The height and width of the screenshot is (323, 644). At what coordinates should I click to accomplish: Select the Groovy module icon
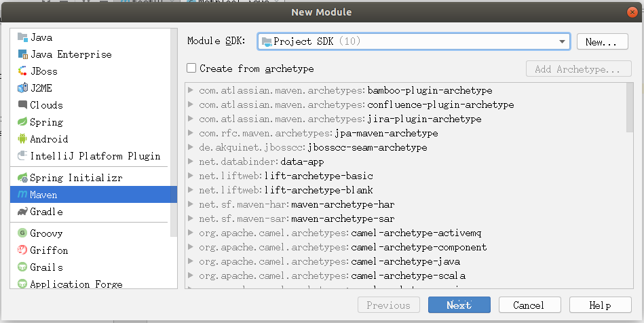click(x=23, y=233)
